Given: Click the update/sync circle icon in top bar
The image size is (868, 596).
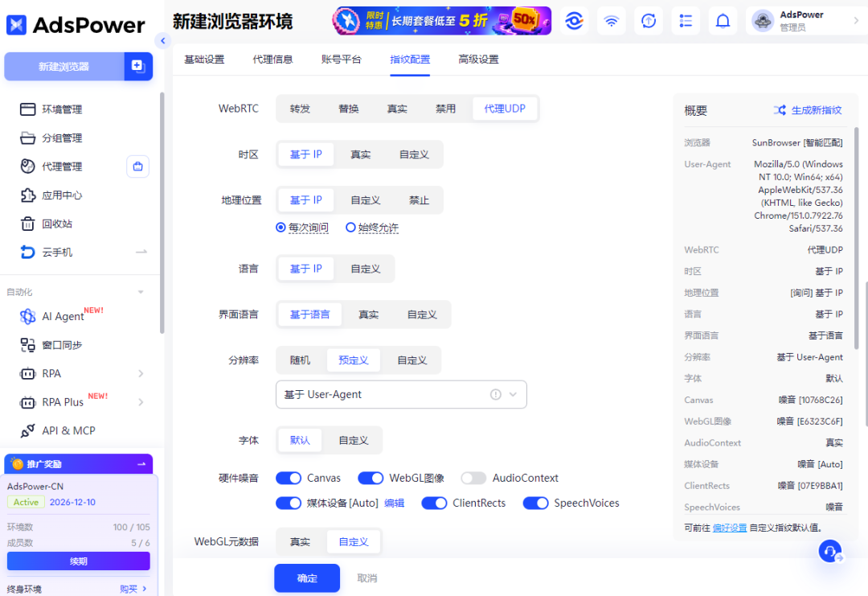Looking at the screenshot, I should (649, 21).
